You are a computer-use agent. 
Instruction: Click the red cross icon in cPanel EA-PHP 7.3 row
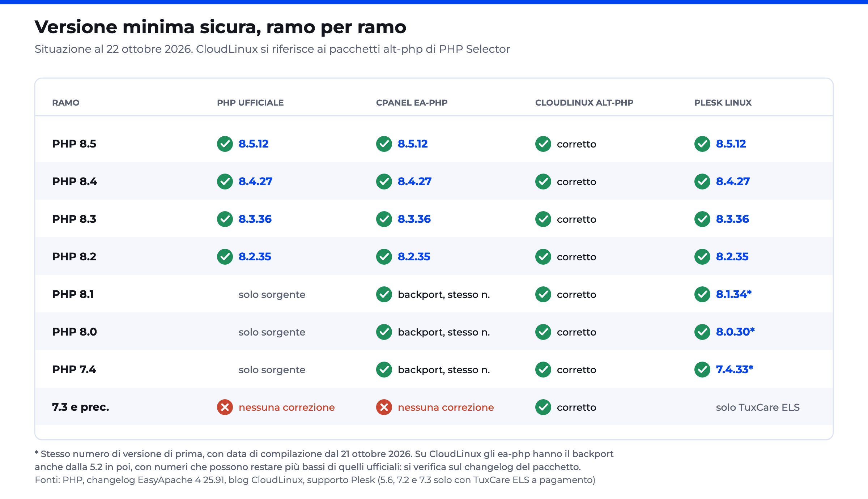(384, 407)
